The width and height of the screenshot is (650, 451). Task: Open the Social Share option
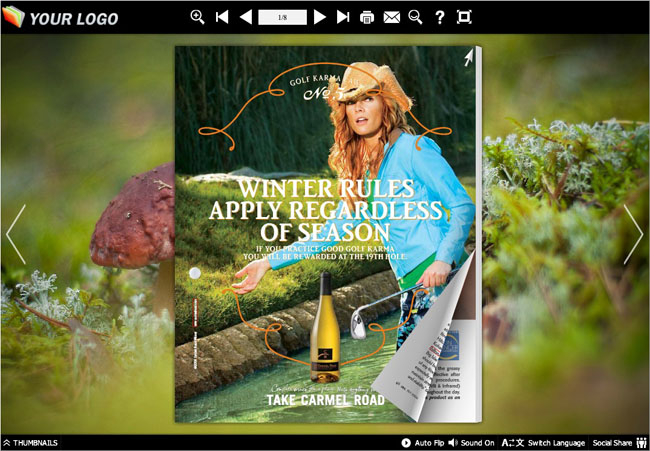(618, 443)
